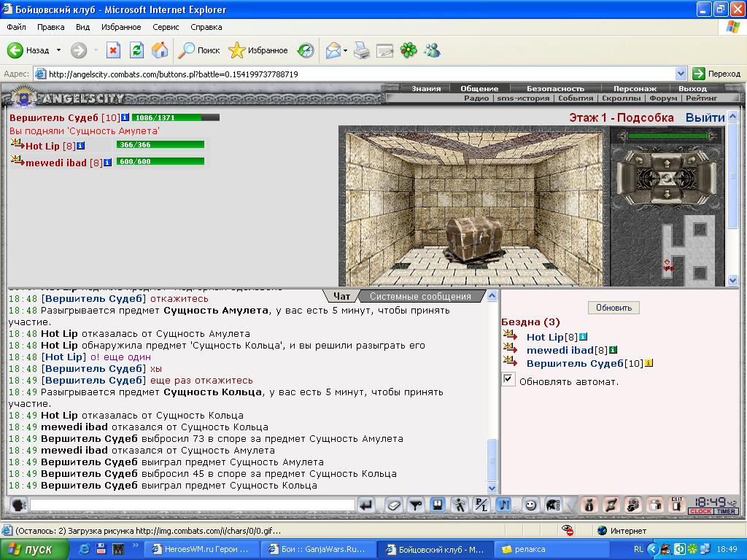The height and width of the screenshot is (560, 747).
Task: Open the Mail icon dropdown arrow
Action: [345, 50]
